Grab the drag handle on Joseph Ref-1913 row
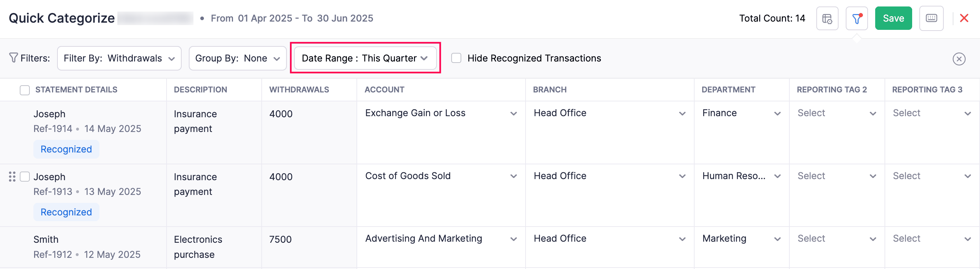Image resolution: width=980 pixels, height=269 pixels. 11,177
